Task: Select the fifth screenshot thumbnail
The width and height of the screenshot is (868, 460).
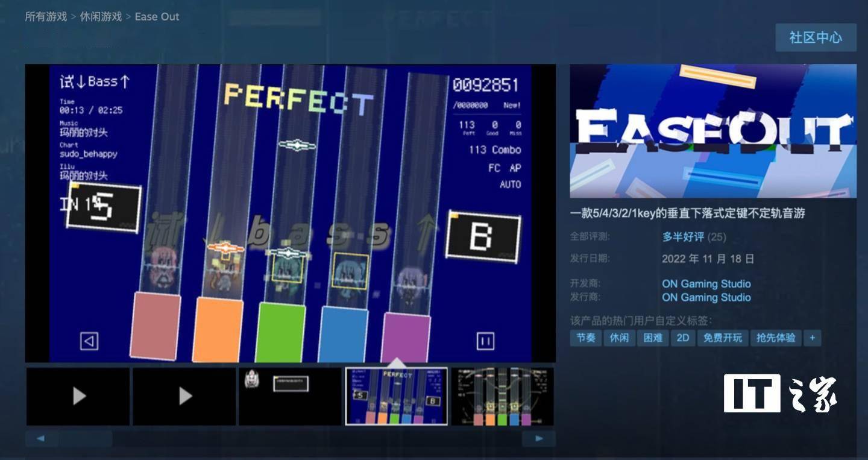Action: click(x=503, y=396)
